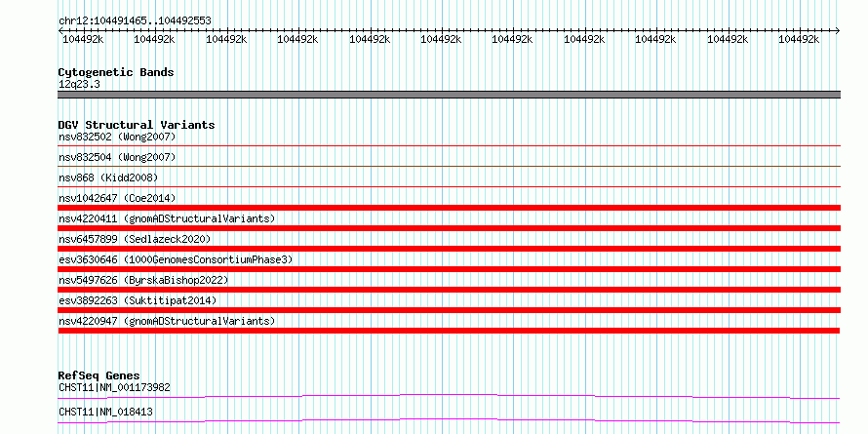Click the thick red bar under esv3892263

click(449, 310)
